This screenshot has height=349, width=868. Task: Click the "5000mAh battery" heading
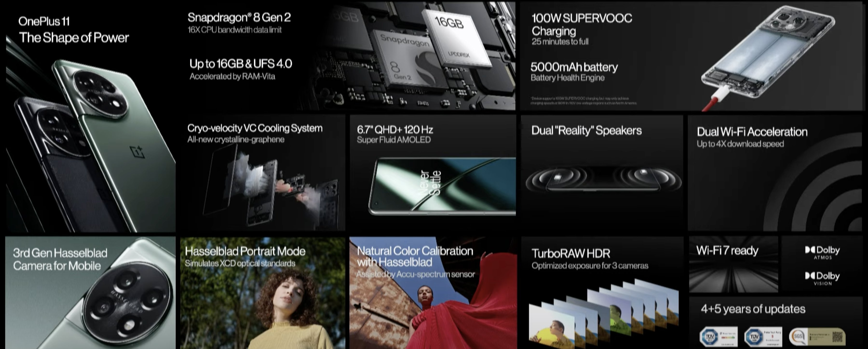pyautogui.click(x=574, y=67)
